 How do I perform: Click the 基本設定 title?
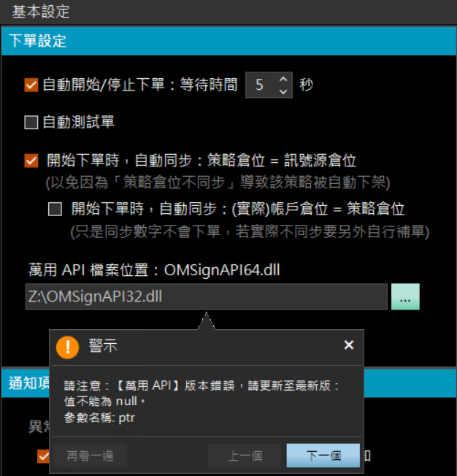pyautogui.click(x=41, y=12)
